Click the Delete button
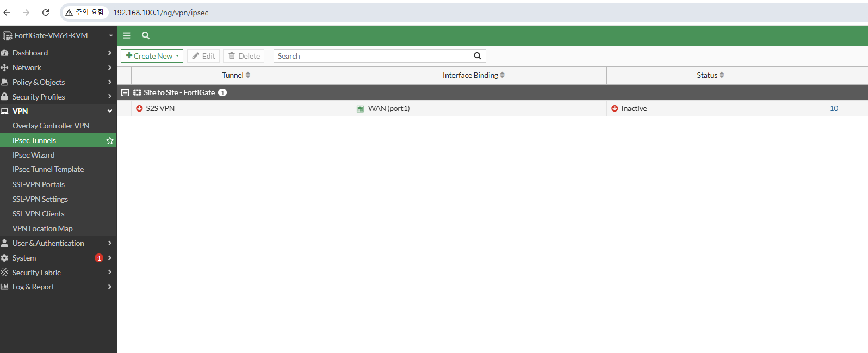The height and width of the screenshot is (353, 868). pos(244,56)
